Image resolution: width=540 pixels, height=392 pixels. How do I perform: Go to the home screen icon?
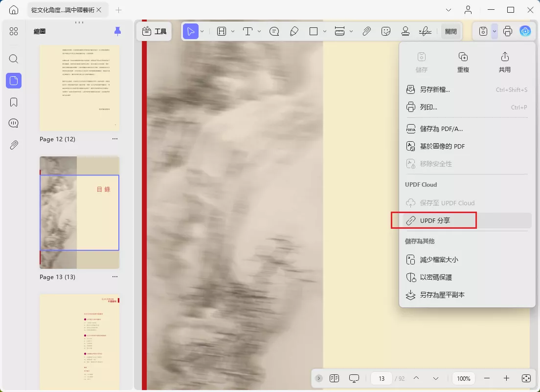click(14, 10)
